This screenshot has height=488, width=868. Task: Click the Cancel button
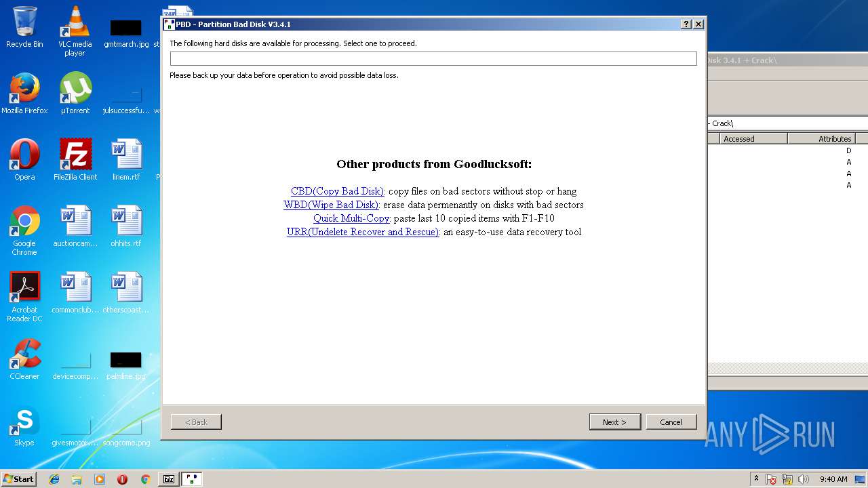pos(671,422)
